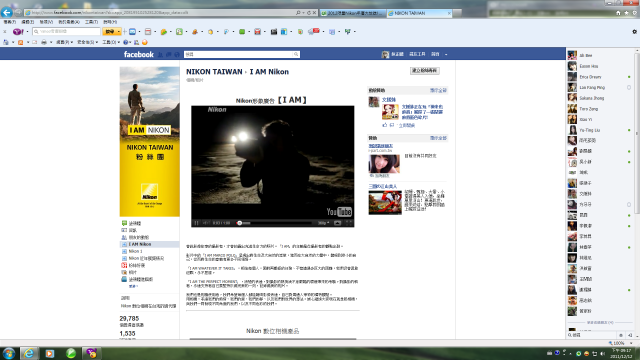Open Facebook notifications globe icon

177,54
